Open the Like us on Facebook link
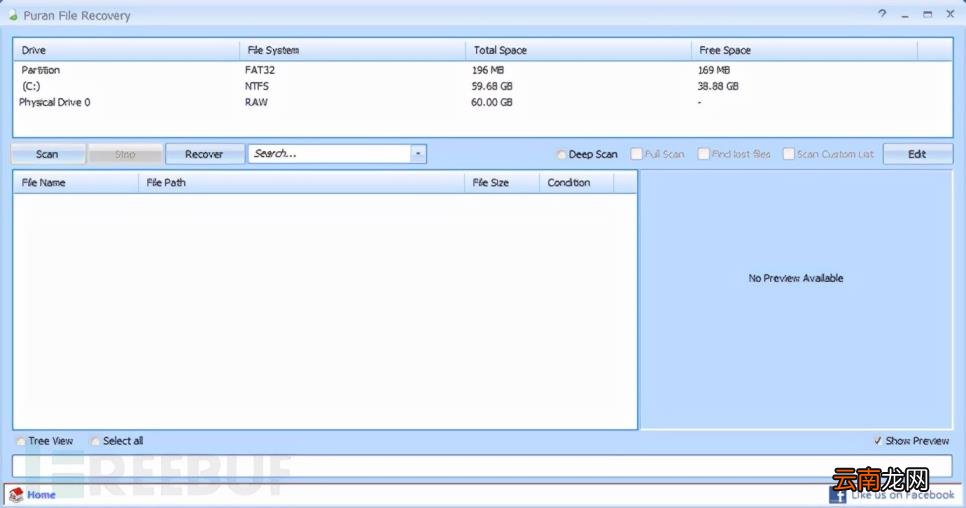 [x=903, y=495]
